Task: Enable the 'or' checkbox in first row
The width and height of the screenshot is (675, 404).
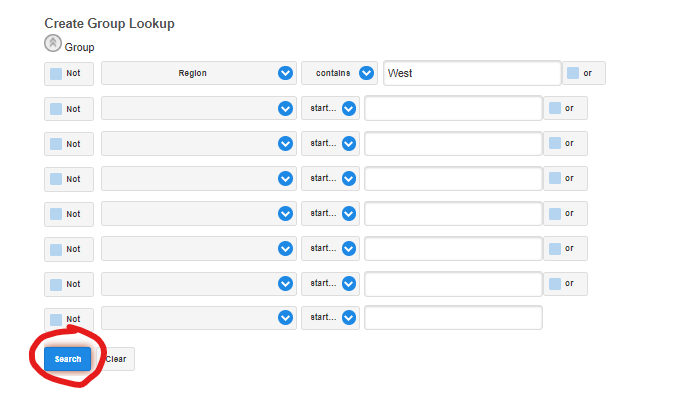Action: click(573, 73)
